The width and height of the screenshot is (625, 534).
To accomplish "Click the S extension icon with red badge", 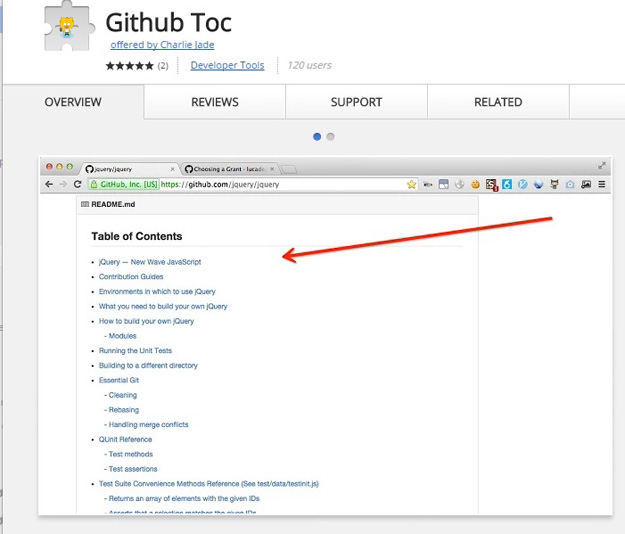I will [x=492, y=185].
